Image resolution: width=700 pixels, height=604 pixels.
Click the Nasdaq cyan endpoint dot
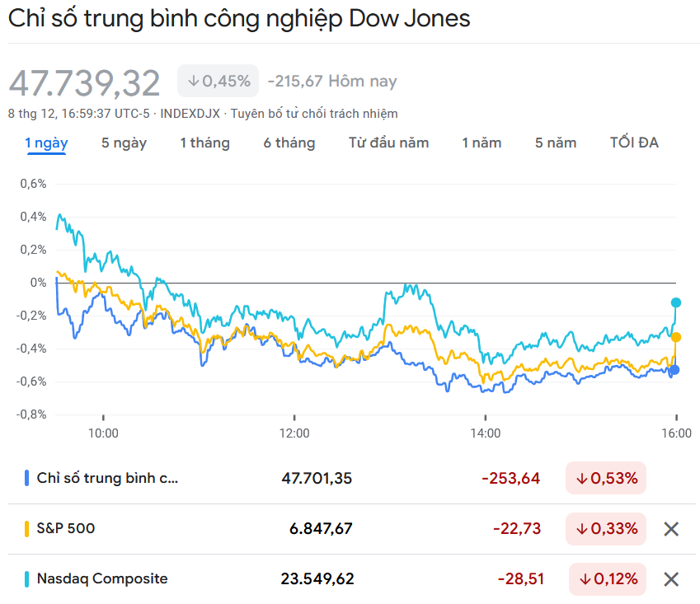pyautogui.click(x=676, y=302)
